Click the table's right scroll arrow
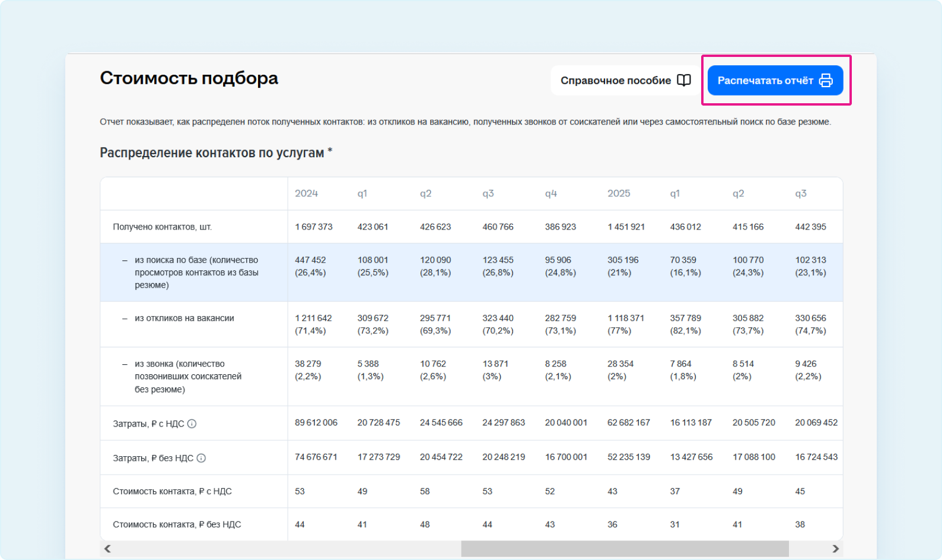942x560 pixels. 835,549
